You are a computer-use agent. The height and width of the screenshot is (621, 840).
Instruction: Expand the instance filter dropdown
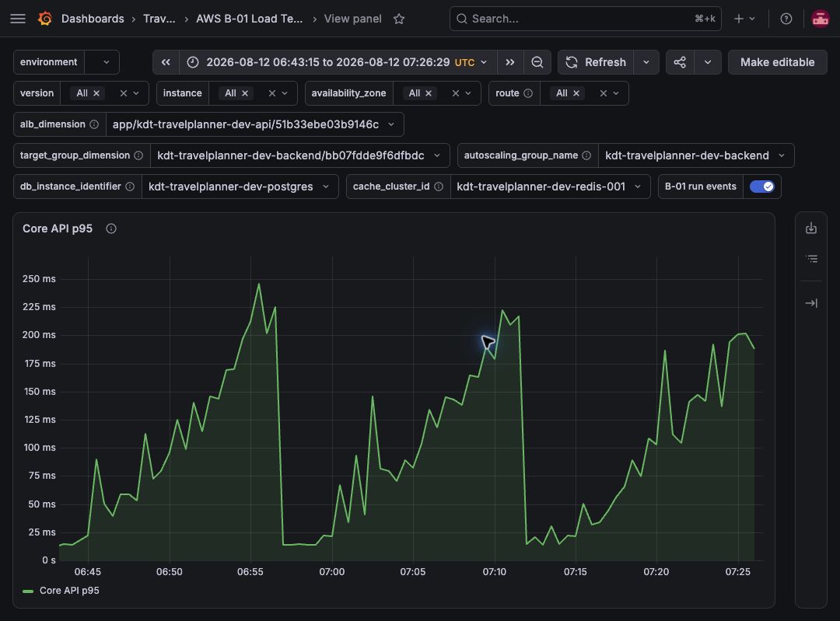click(285, 93)
